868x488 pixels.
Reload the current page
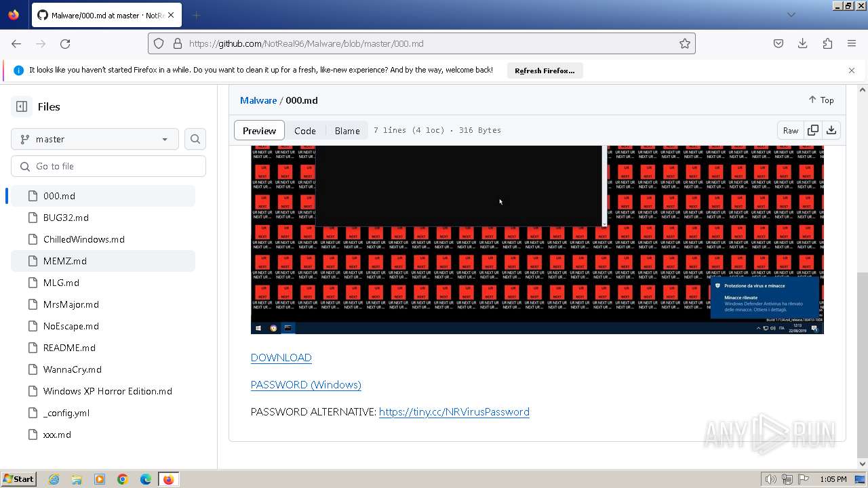65,43
